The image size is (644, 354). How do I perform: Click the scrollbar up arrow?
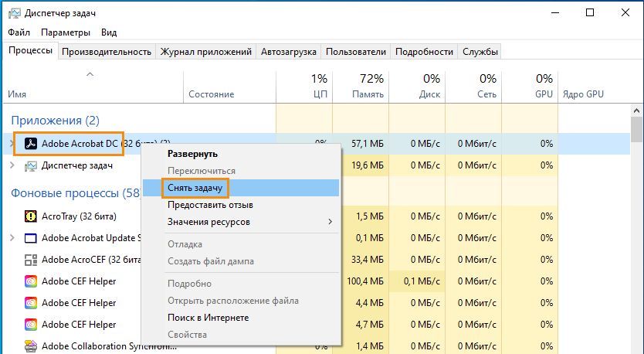pos(636,111)
